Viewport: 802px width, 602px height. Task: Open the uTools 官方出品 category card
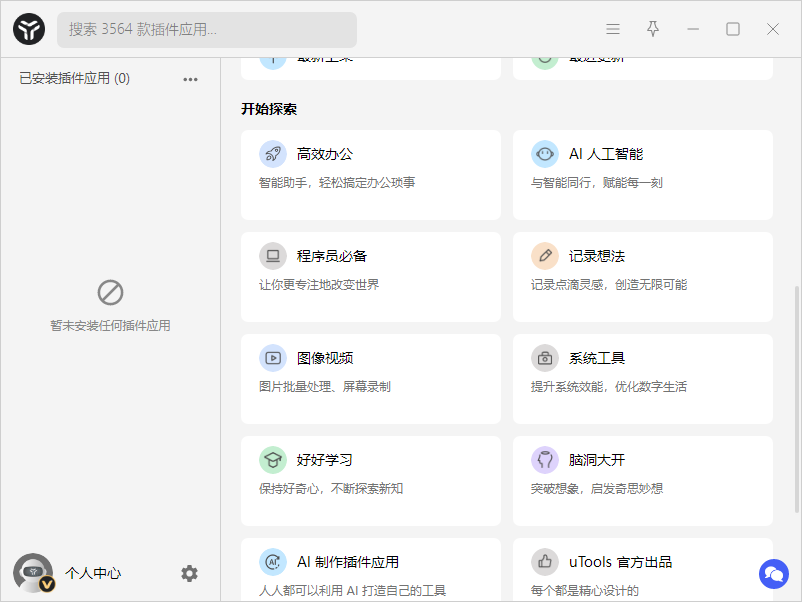(643, 568)
